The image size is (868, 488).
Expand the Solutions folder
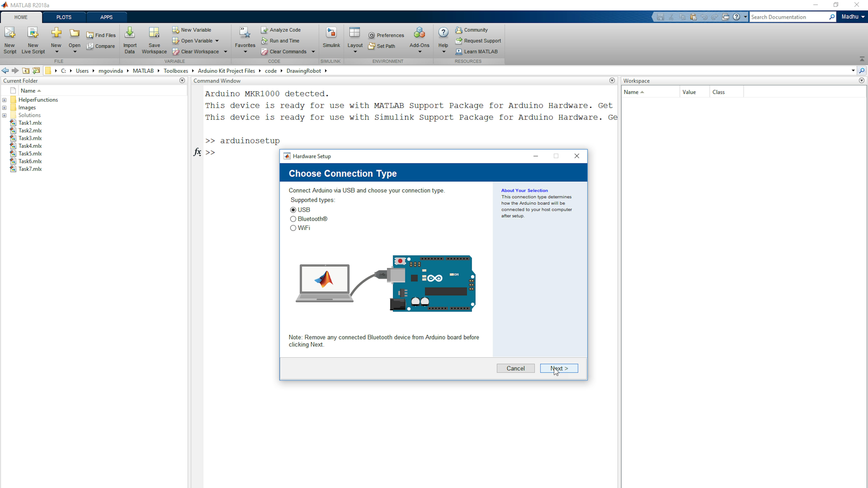4,115
